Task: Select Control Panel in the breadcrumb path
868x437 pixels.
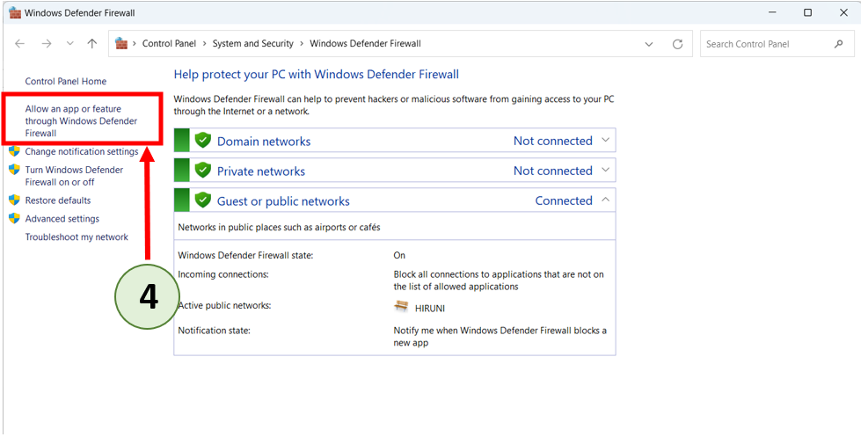Action: 170,44
